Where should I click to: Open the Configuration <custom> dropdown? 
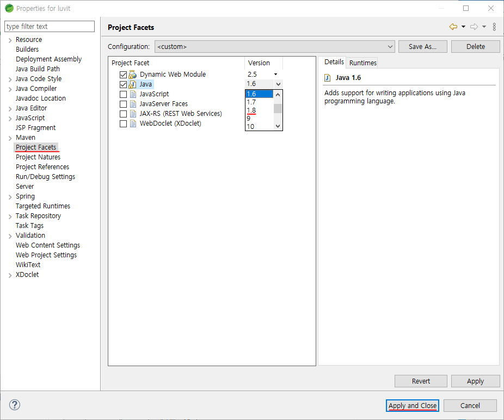pos(275,47)
